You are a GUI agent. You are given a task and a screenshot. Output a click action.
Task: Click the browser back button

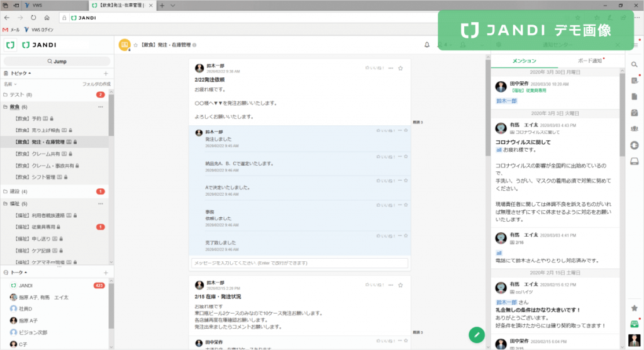7,18
